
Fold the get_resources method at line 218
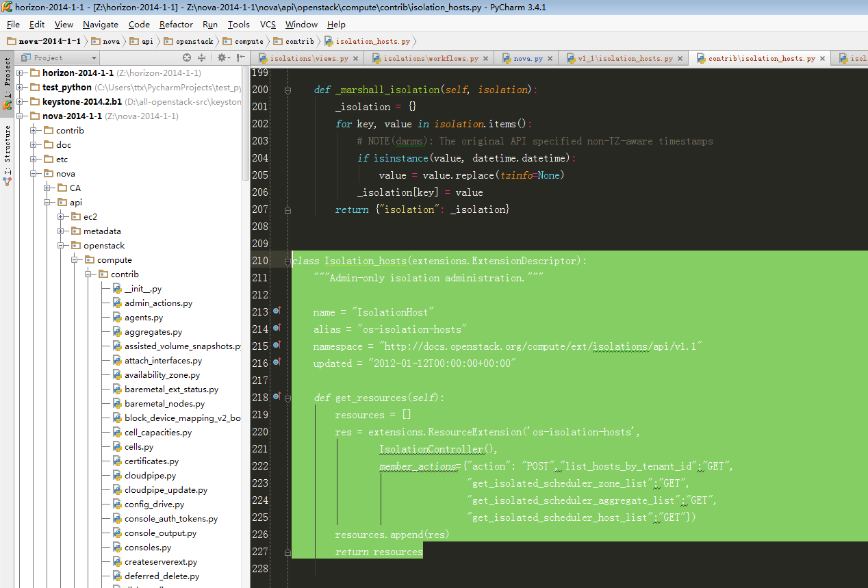(x=288, y=398)
